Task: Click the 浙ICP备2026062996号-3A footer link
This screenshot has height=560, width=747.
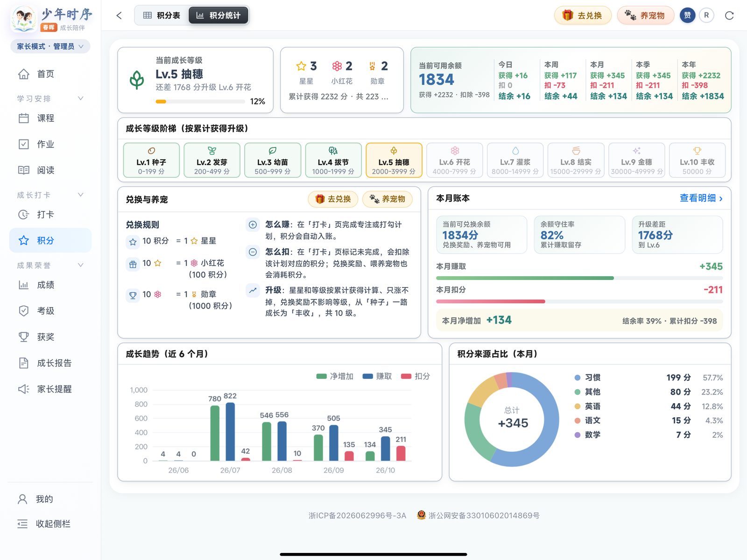Action: pyautogui.click(x=357, y=516)
